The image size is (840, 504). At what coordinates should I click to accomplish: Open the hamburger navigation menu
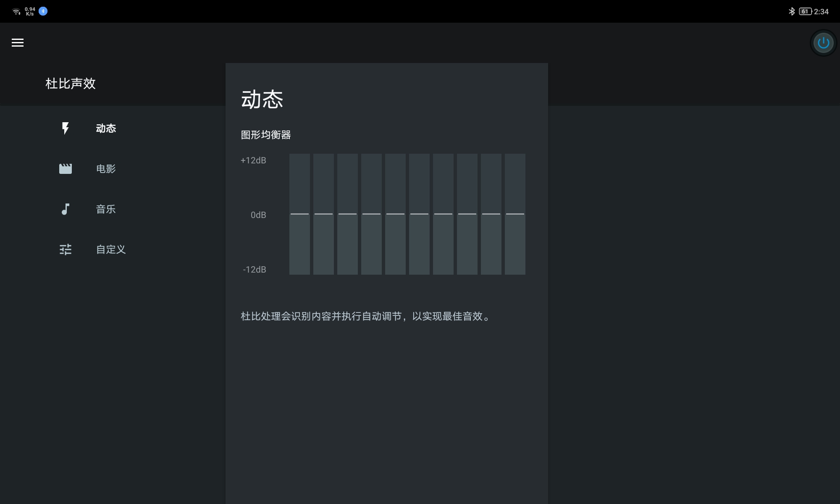click(18, 42)
